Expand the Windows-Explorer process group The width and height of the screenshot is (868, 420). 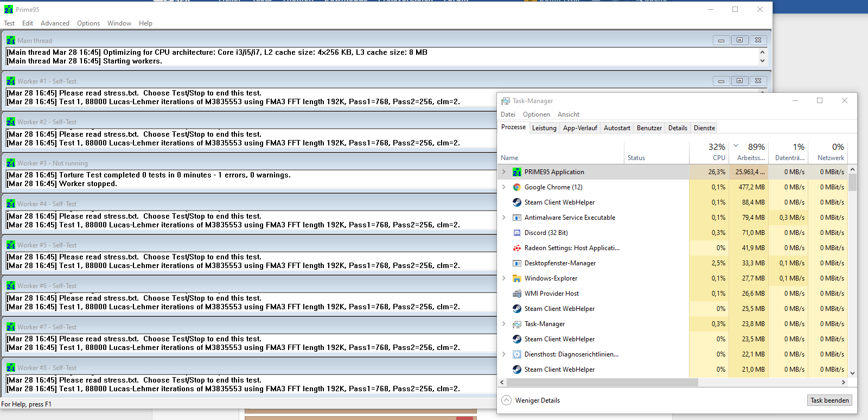pos(504,278)
